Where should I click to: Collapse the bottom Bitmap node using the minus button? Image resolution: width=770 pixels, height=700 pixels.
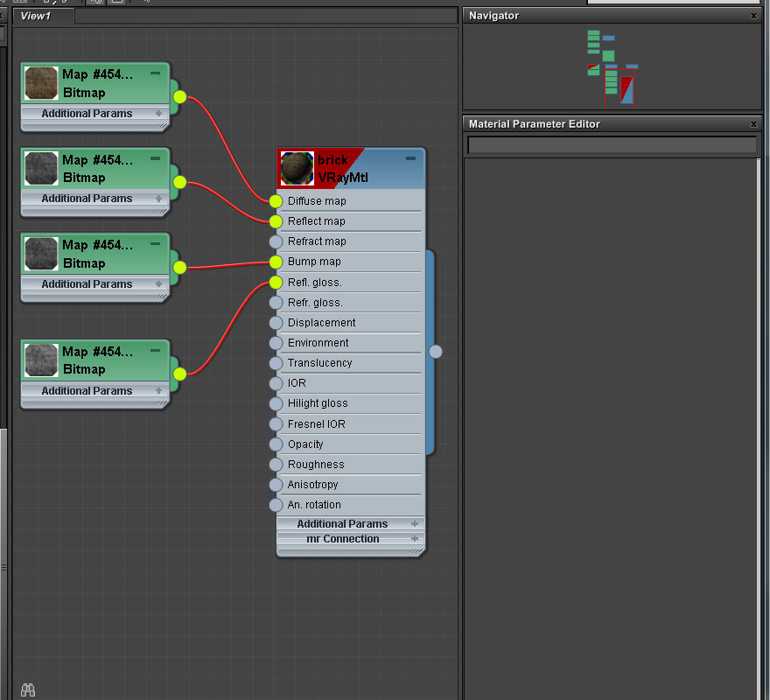pos(155,350)
